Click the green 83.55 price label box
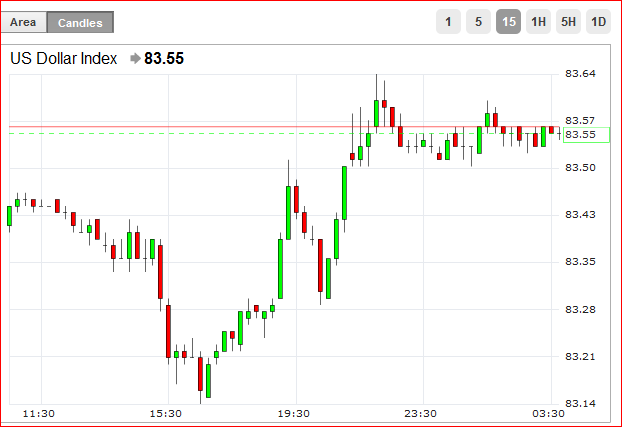The height and width of the screenshot is (427, 622). pyautogui.click(x=586, y=135)
